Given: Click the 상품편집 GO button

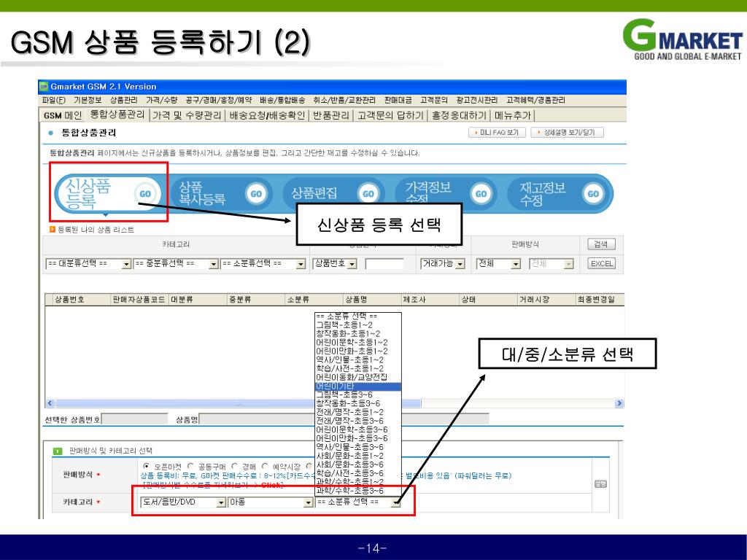Looking at the screenshot, I should [368, 194].
